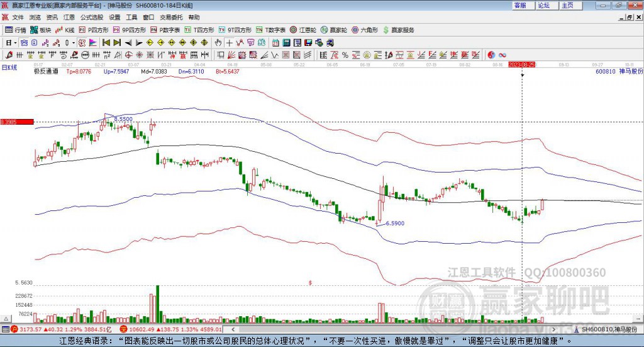Open the T四方形 tool

199,30
